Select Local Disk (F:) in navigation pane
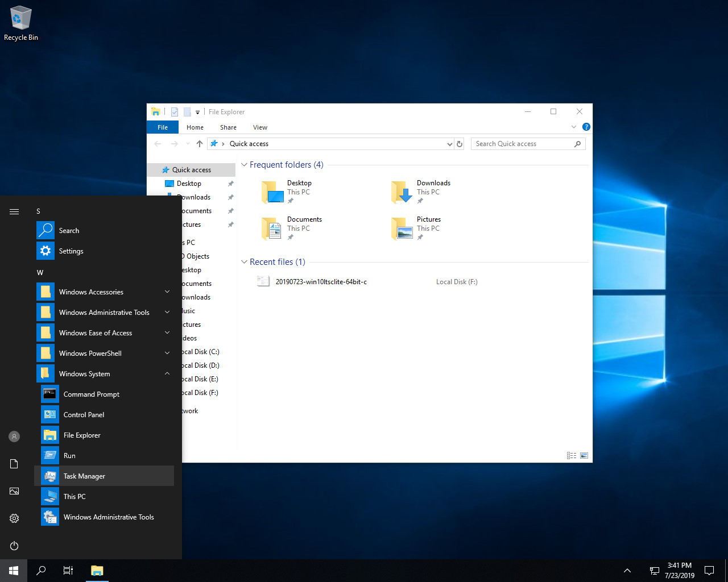 (199, 393)
